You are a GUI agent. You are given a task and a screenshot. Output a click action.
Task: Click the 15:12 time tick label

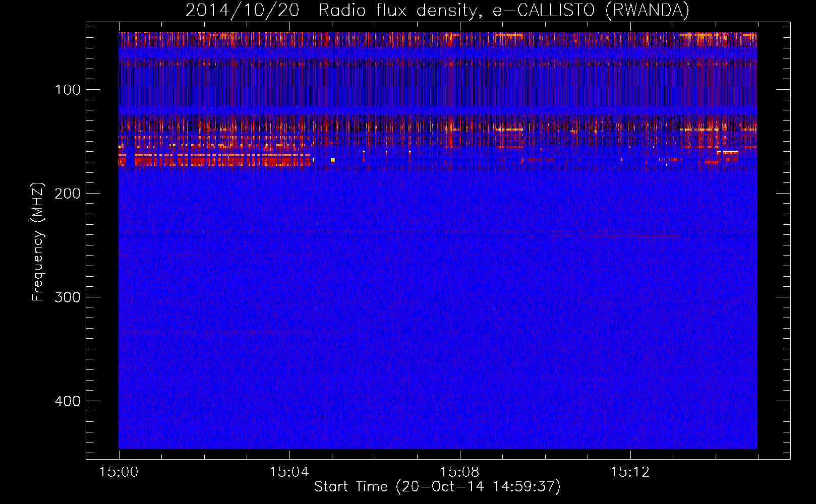point(630,472)
